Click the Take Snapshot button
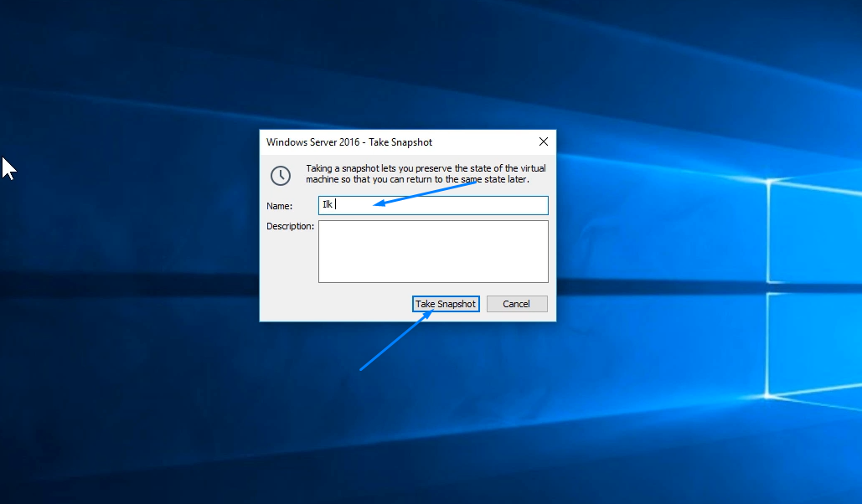This screenshot has width=862, height=504. [x=446, y=304]
